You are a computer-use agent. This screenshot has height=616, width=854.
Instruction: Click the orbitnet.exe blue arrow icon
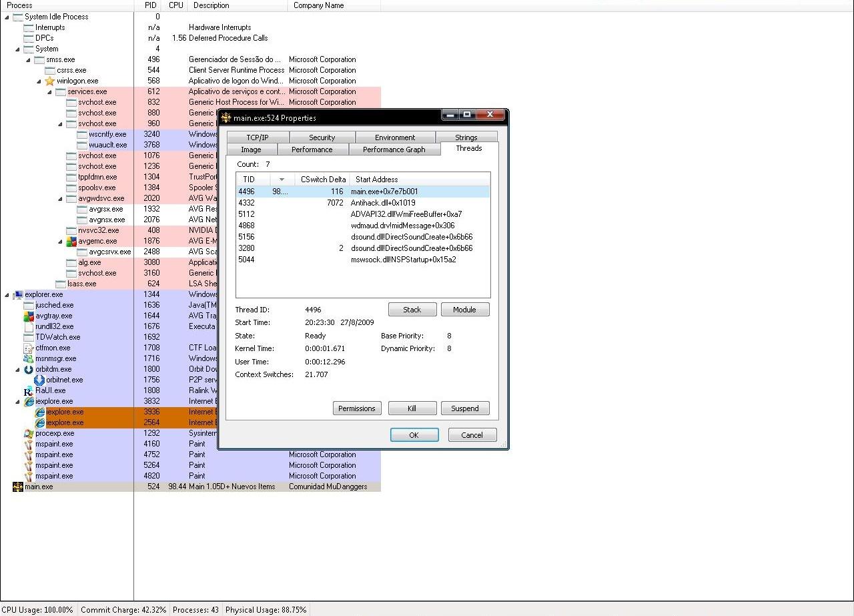coord(39,380)
